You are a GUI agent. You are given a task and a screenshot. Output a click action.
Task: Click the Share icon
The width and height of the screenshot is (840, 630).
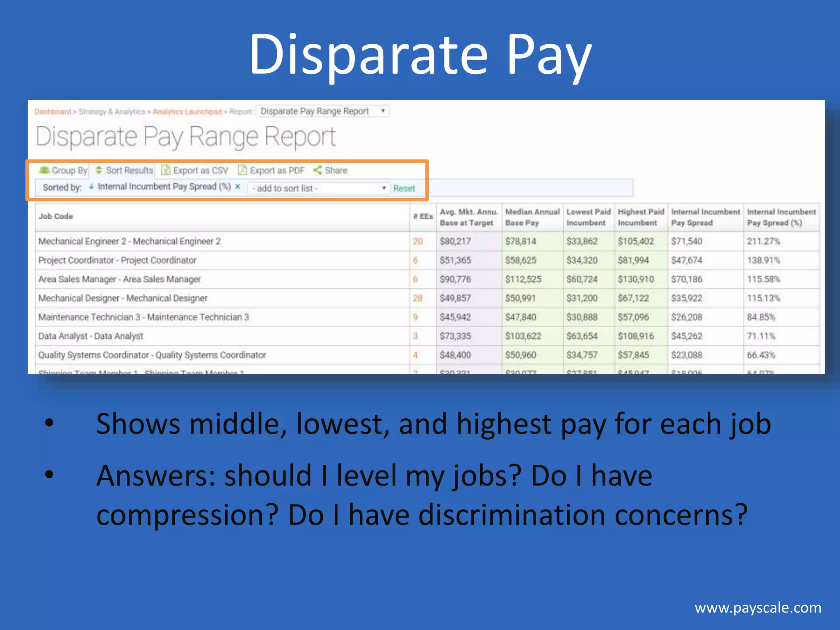click(x=317, y=170)
